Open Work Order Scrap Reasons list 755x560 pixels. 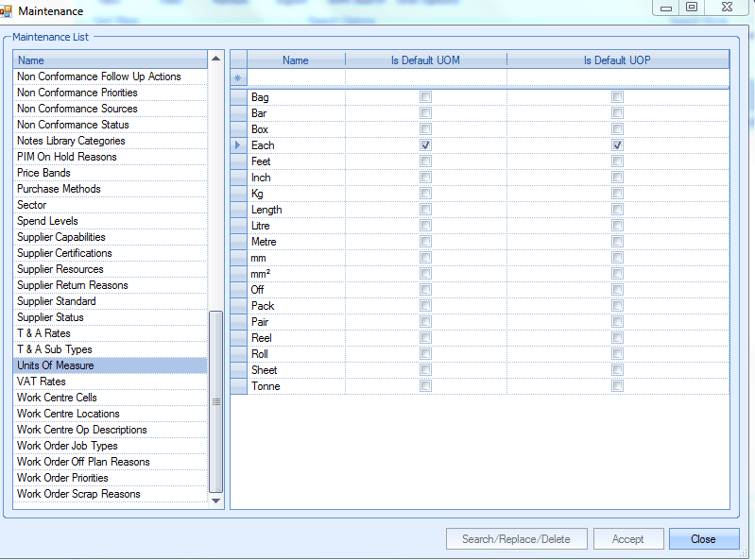pyautogui.click(x=78, y=494)
